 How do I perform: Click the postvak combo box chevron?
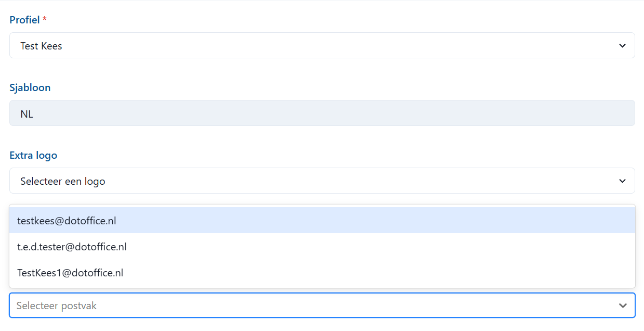623,305
